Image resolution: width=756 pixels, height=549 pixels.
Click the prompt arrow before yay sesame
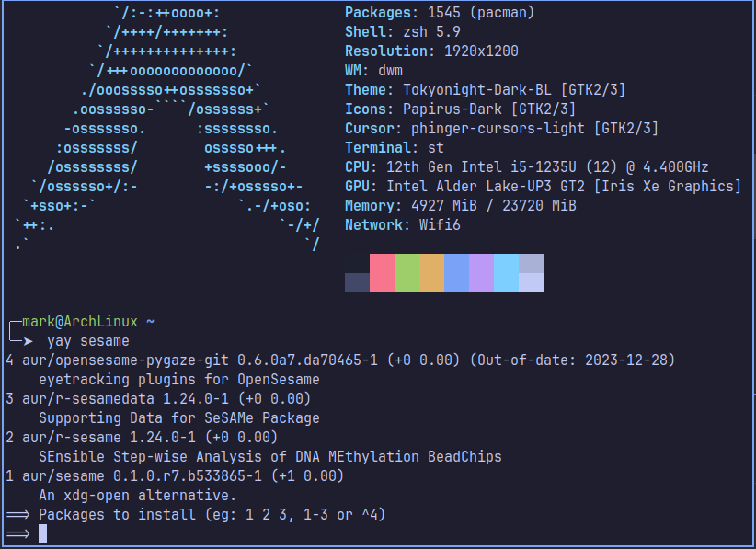click(x=28, y=341)
